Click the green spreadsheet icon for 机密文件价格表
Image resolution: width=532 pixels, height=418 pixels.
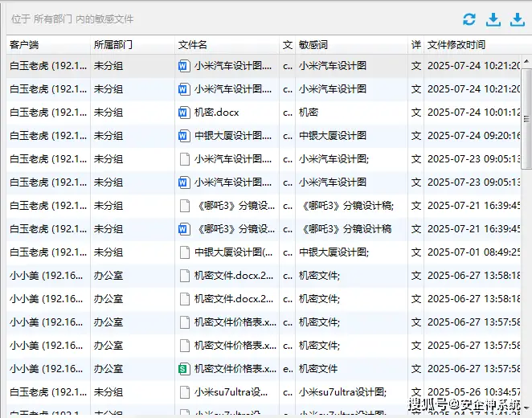click(184, 369)
